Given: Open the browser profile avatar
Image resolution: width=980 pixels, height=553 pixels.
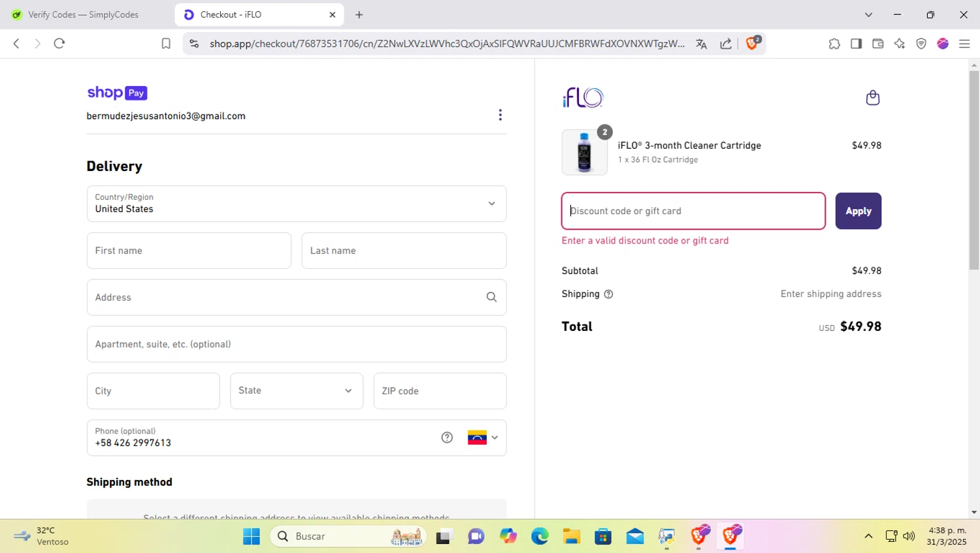Looking at the screenshot, I should [x=943, y=44].
